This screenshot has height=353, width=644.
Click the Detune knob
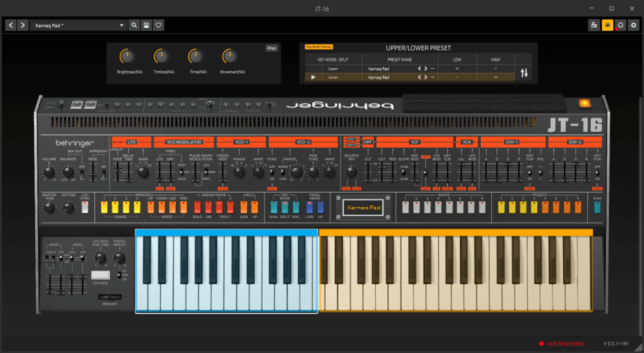click(68, 208)
